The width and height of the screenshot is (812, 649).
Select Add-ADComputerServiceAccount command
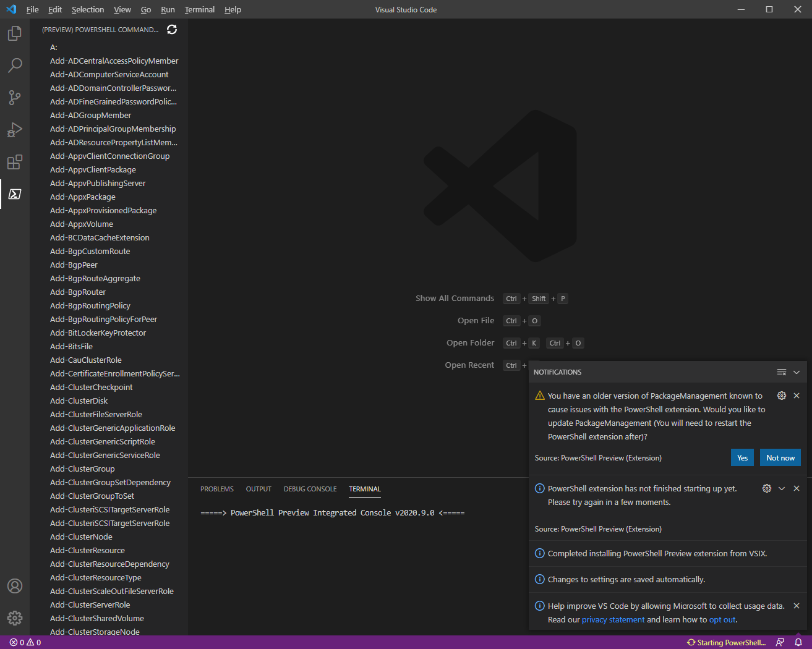click(x=109, y=74)
